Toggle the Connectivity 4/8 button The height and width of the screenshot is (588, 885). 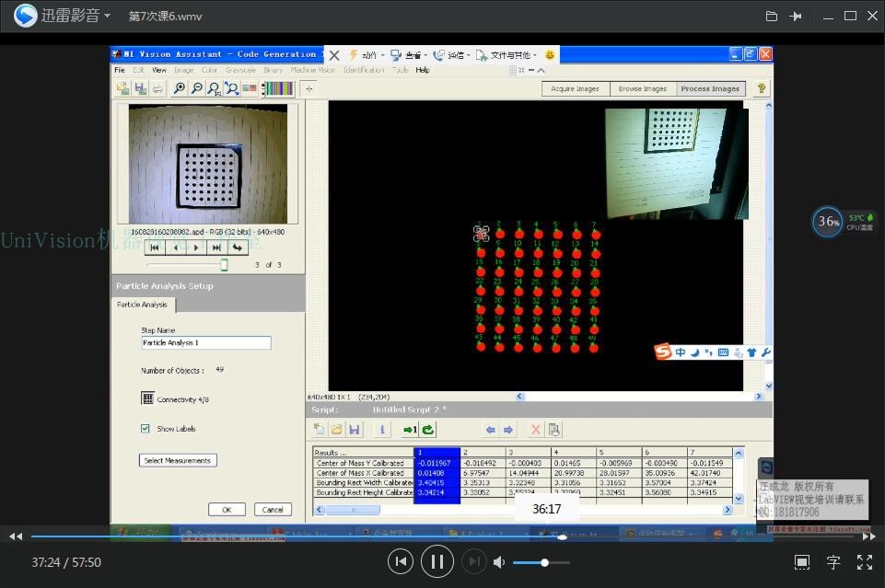147,398
